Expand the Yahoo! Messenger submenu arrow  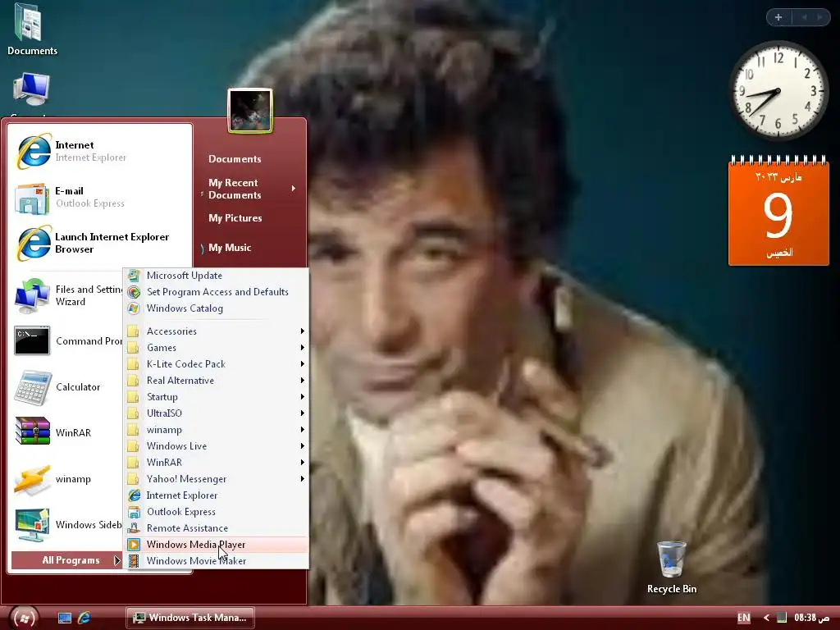click(x=302, y=479)
